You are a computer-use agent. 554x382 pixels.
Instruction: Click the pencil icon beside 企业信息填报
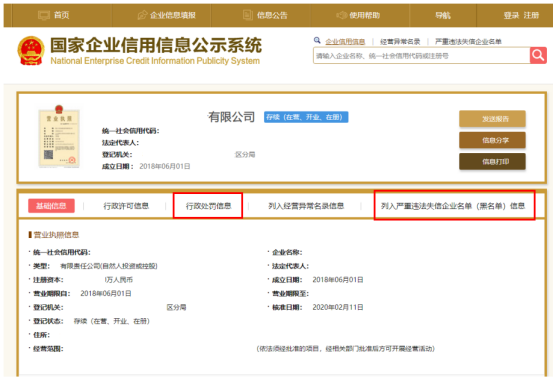[x=142, y=15]
